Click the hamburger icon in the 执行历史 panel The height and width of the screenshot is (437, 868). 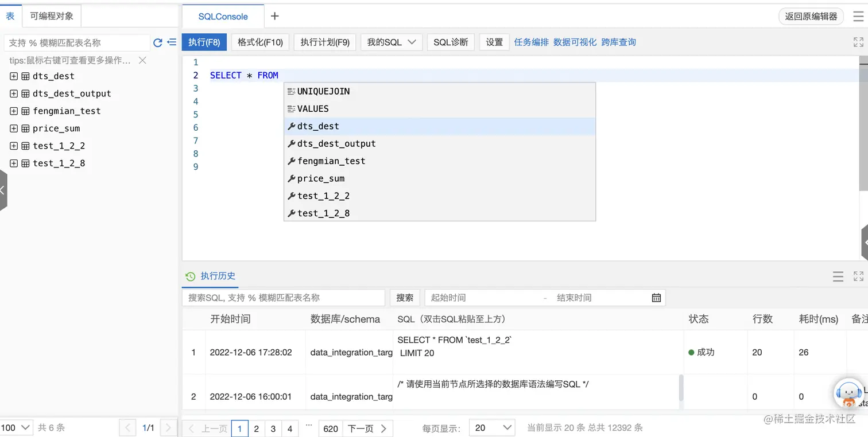[838, 276]
